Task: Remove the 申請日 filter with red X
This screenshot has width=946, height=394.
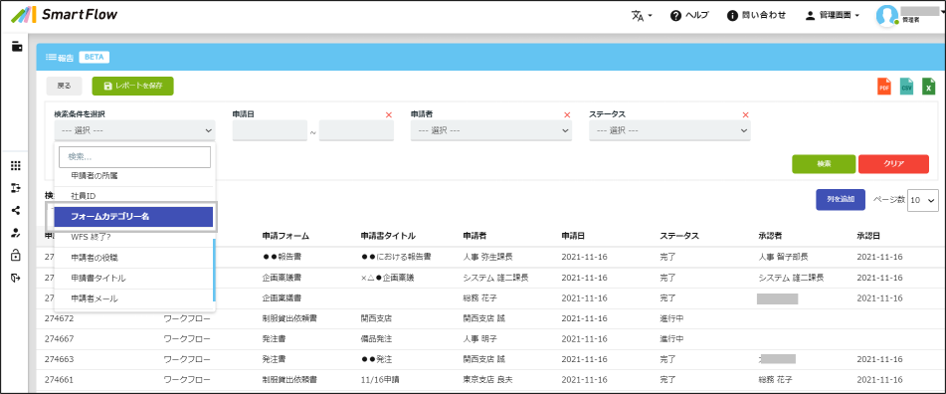Action: [x=389, y=115]
